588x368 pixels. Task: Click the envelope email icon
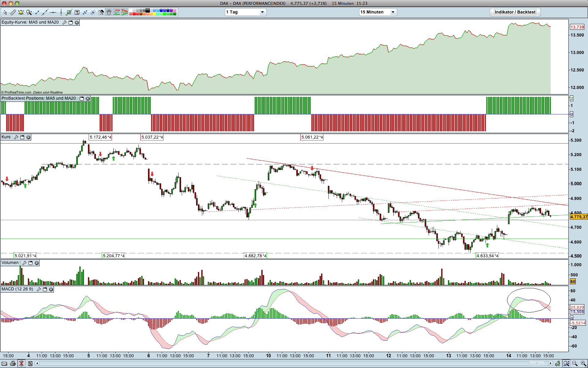coord(4,363)
